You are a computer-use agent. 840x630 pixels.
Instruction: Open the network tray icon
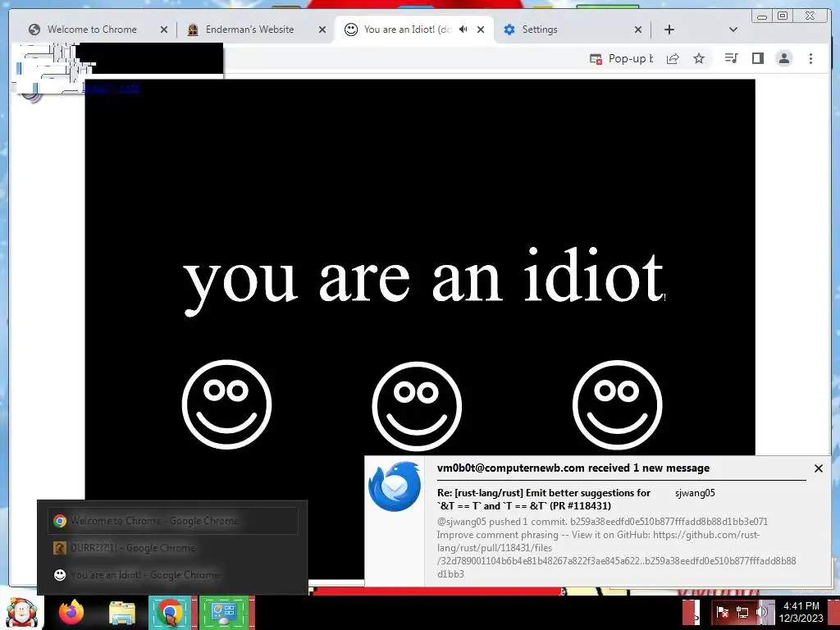point(742,611)
